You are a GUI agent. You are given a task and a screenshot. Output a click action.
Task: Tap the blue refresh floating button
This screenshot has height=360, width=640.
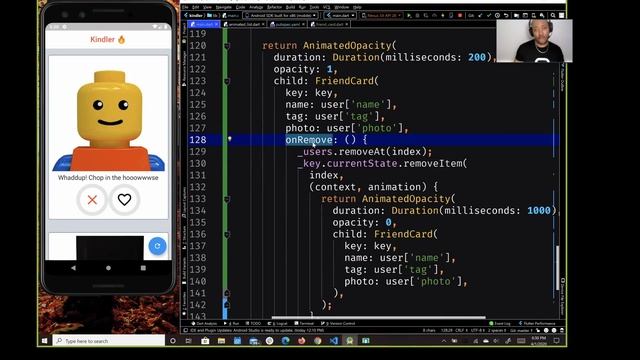[x=157, y=246]
